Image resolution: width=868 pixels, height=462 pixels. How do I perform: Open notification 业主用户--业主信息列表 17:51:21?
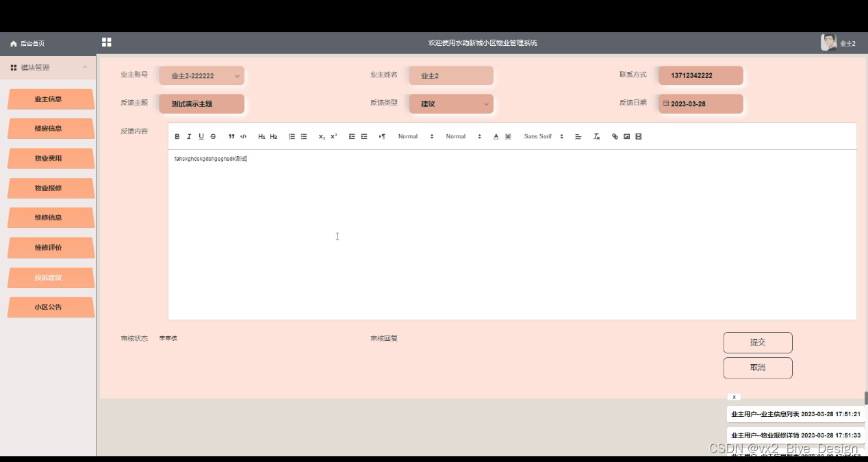(x=795, y=414)
